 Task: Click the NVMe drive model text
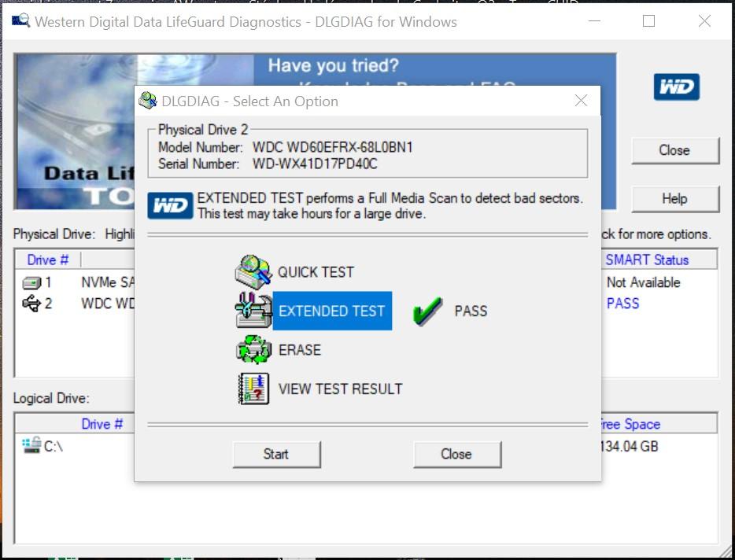click(108, 282)
